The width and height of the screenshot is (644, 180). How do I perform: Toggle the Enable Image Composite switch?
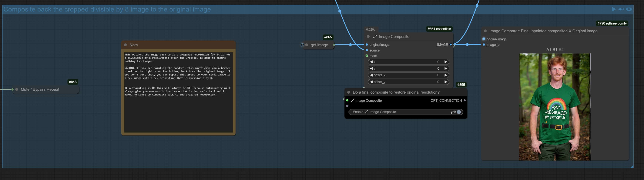(458, 112)
